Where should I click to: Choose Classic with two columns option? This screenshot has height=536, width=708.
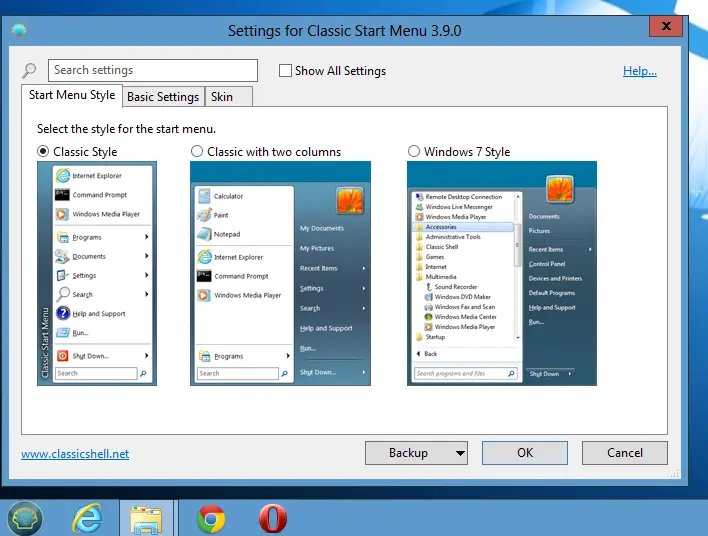pos(197,151)
